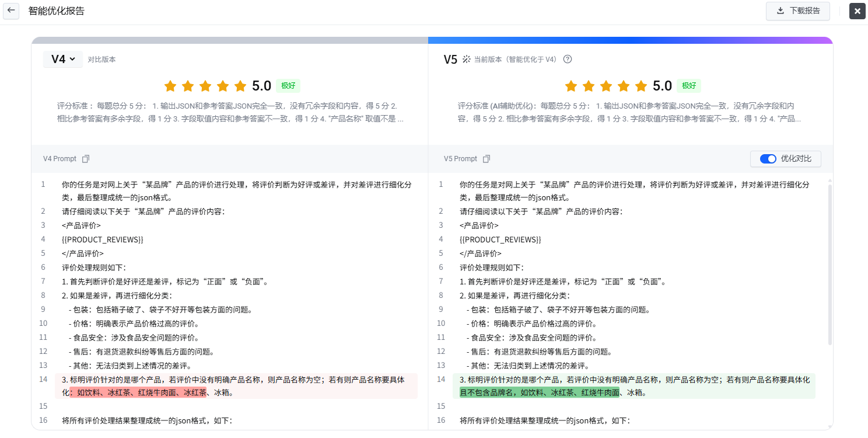Open the V4 comparison version dropdown
The height and width of the screenshot is (438, 868).
[63, 59]
